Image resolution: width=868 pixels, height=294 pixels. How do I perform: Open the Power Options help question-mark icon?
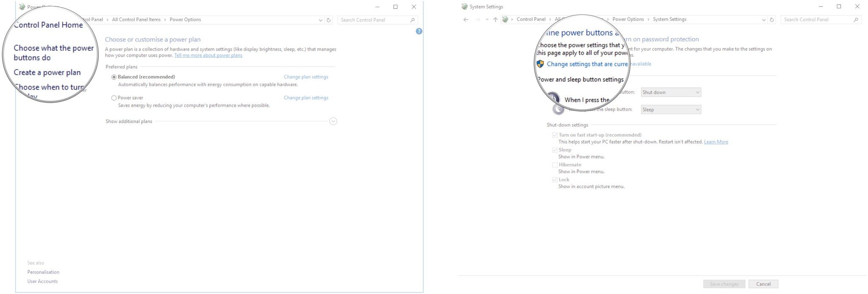click(x=419, y=31)
